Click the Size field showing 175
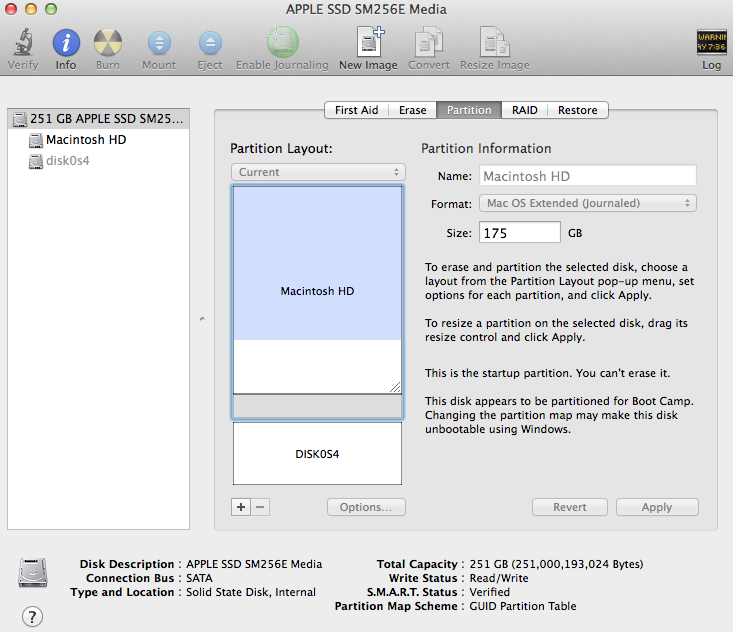 click(x=520, y=233)
